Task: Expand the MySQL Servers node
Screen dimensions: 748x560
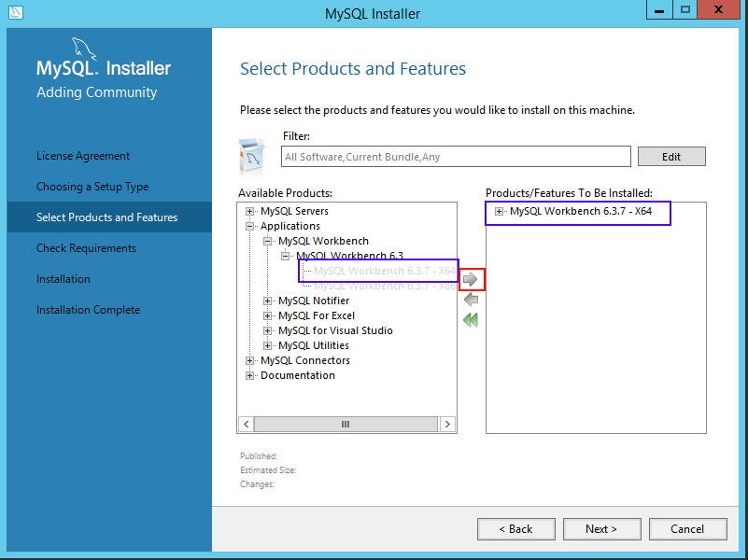Action: click(x=249, y=211)
